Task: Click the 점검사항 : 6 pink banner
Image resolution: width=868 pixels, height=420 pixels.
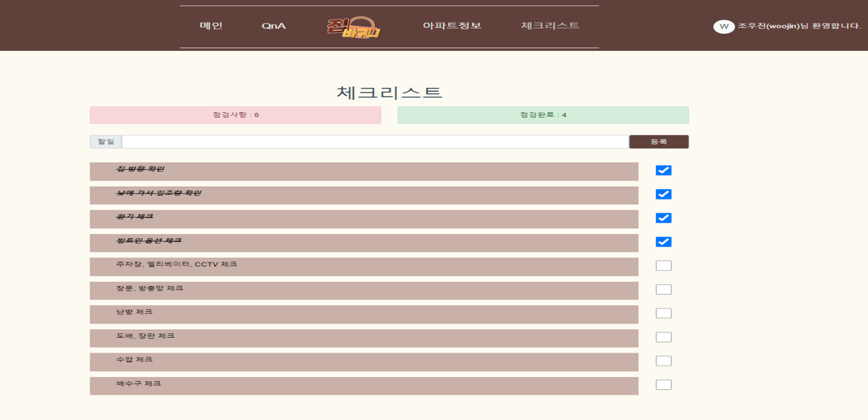Action: pos(235,115)
